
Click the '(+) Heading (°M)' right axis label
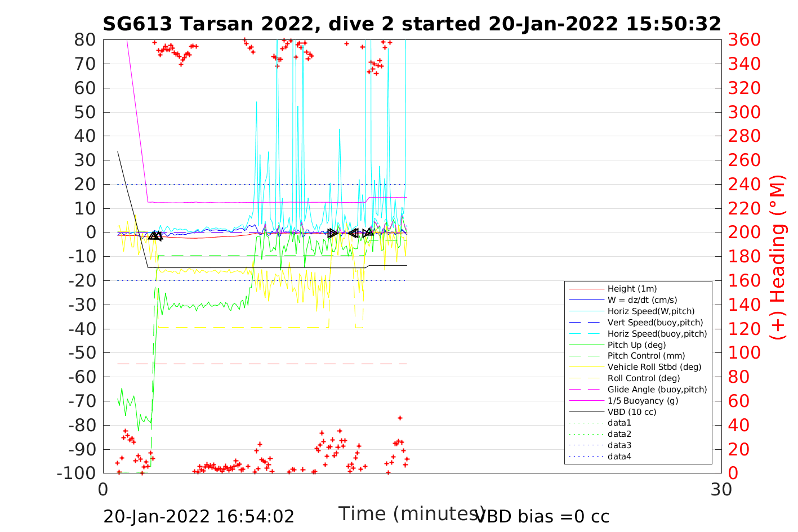pyautogui.click(x=778, y=256)
